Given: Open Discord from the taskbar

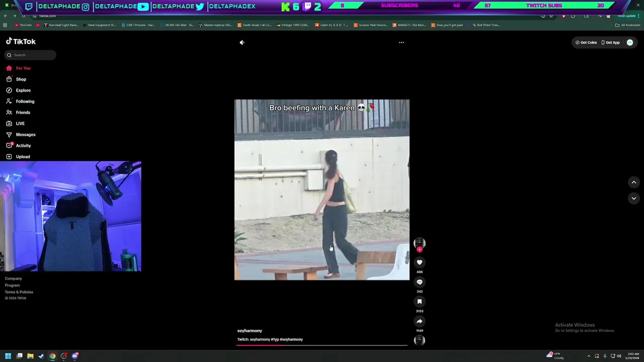Looking at the screenshot, I should [x=75, y=356].
